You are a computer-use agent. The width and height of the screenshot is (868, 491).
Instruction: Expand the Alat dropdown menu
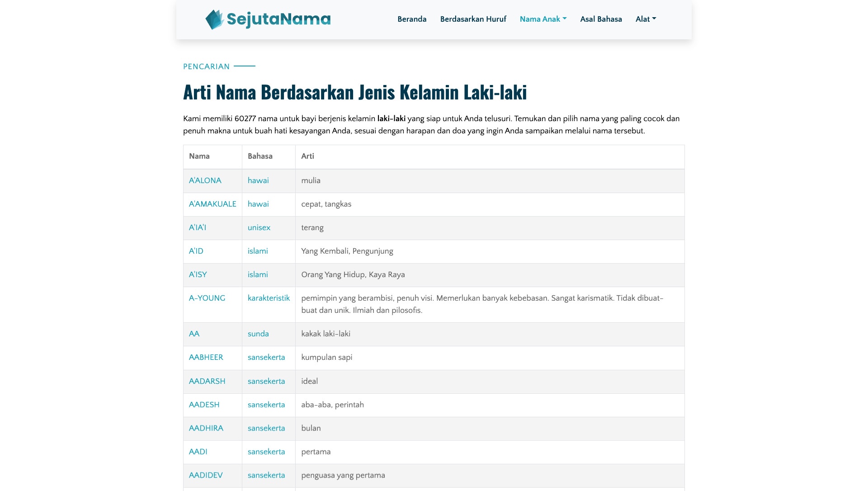tap(645, 19)
